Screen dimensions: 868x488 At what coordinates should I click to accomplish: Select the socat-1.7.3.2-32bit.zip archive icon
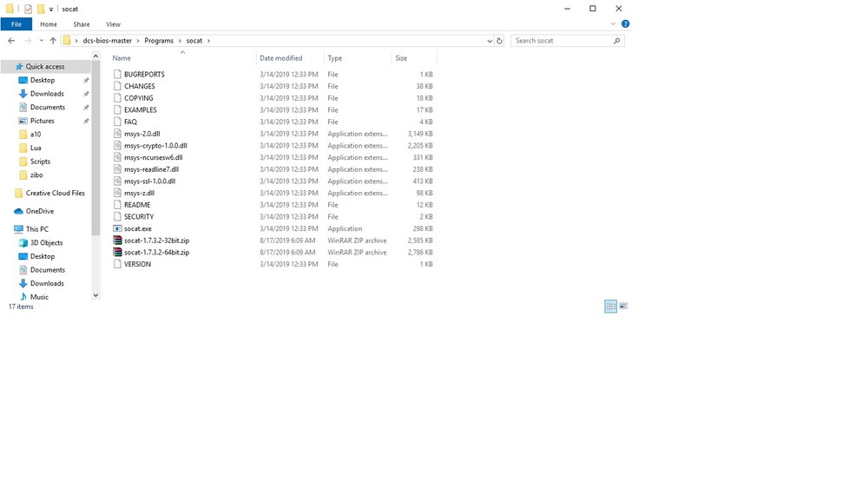[117, 241]
